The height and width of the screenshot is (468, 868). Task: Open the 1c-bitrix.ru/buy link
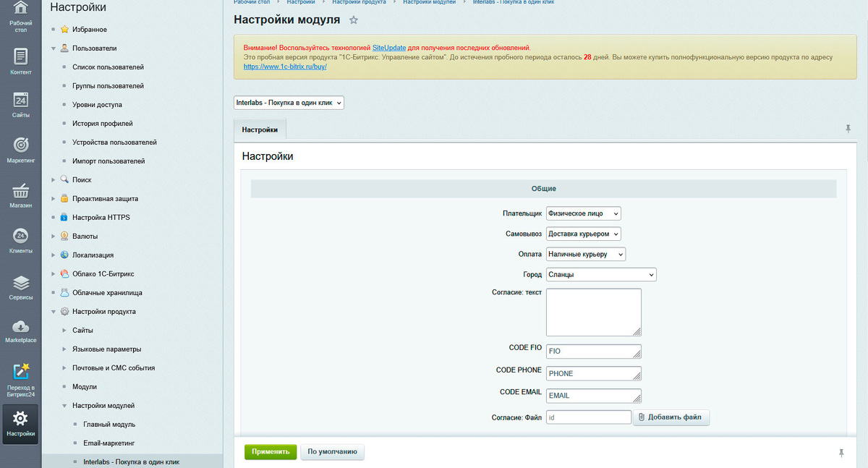[285, 66]
